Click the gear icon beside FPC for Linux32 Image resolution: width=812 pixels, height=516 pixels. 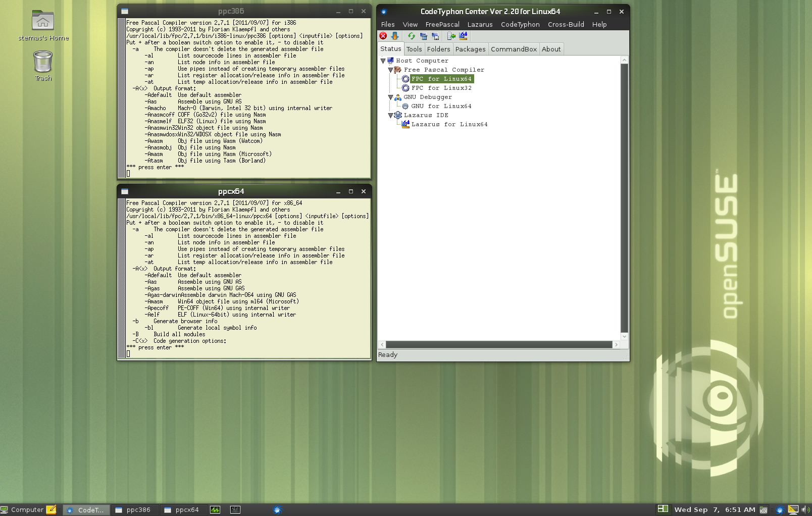tap(405, 88)
